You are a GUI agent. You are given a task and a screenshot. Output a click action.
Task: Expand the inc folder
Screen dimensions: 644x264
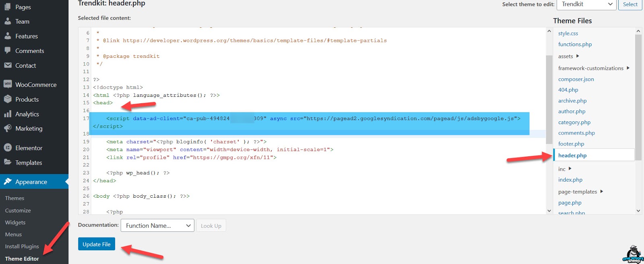pyautogui.click(x=565, y=169)
